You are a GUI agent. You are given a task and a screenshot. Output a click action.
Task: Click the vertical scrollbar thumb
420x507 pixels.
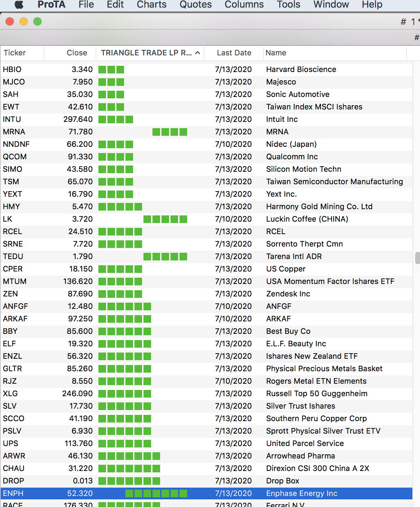point(417,258)
